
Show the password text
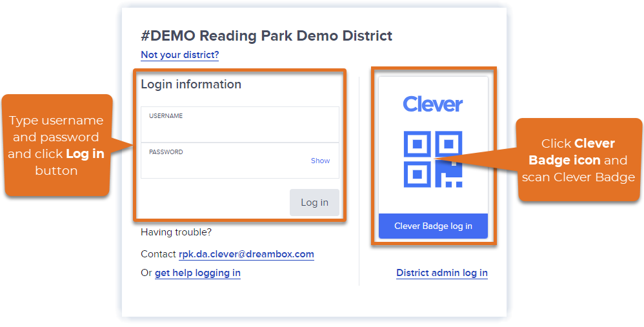pyautogui.click(x=320, y=161)
